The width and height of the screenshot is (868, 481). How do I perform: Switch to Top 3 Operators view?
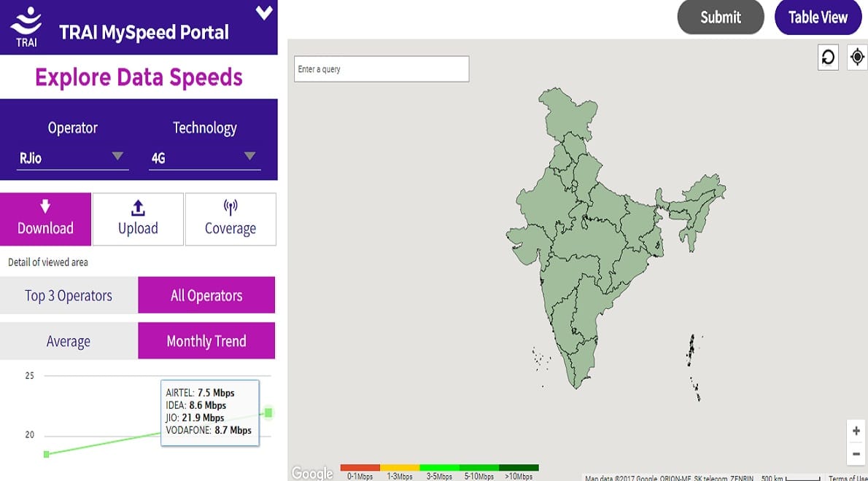pyautogui.click(x=69, y=295)
